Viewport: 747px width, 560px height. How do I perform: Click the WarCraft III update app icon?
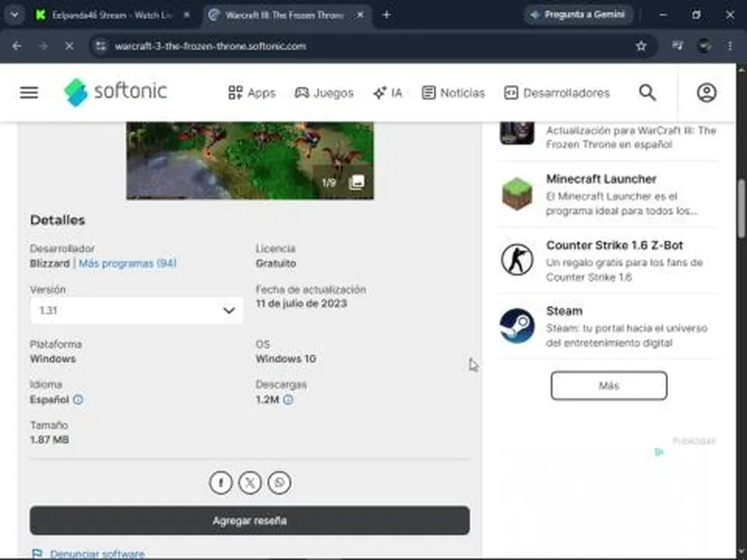click(x=517, y=133)
